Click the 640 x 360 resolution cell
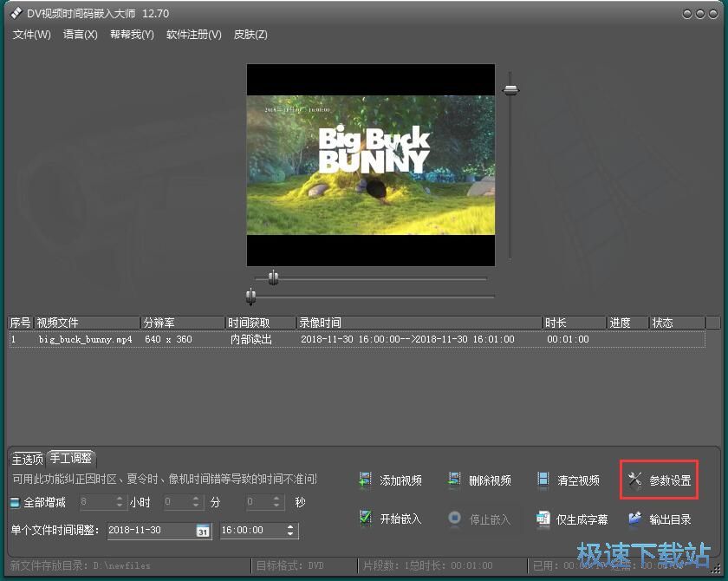The height and width of the screenshot is (581, 728). (168, 340)
